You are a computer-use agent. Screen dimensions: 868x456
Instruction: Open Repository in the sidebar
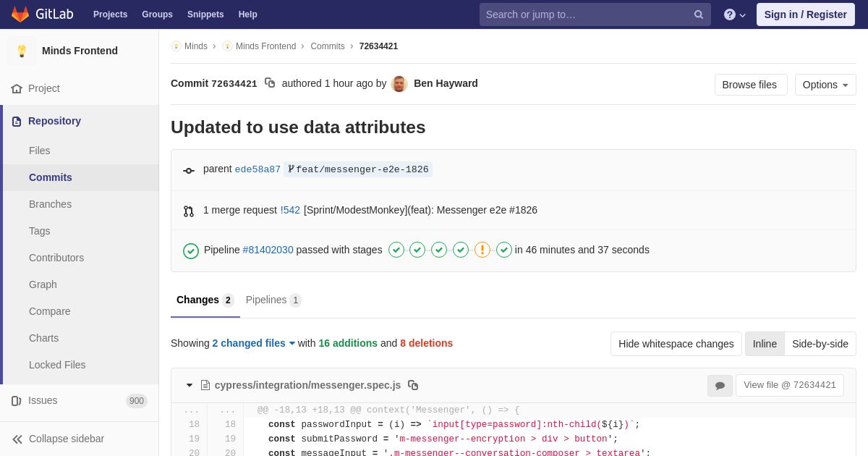click(80, 121)
